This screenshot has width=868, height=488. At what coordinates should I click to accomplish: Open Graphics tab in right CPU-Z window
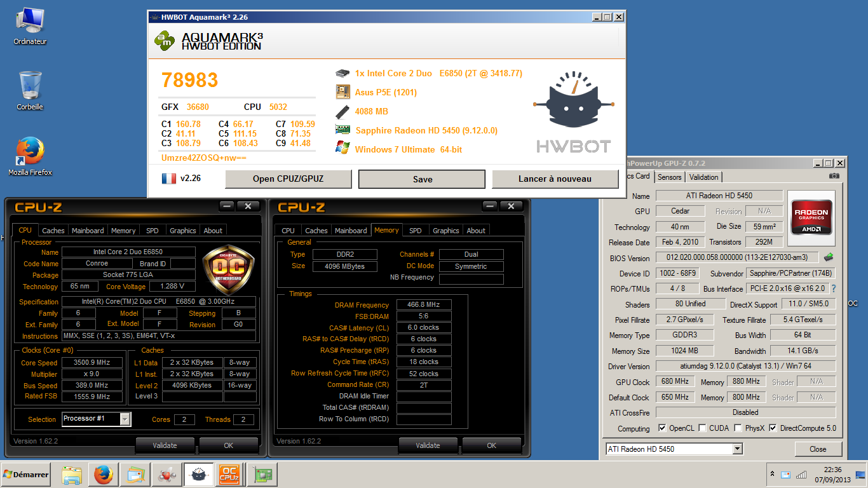pyautogui.click(x=446, y=231)
